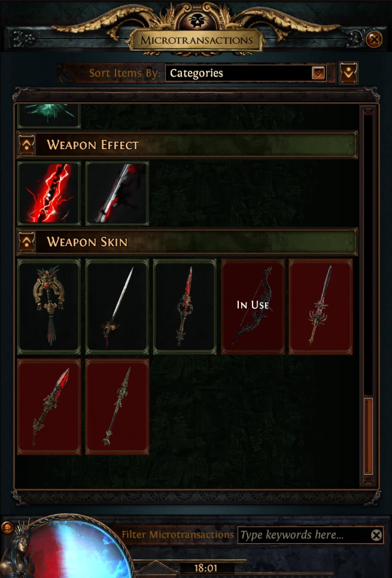Click the collapse-all arrow button beside sort

tap(348, 72)
